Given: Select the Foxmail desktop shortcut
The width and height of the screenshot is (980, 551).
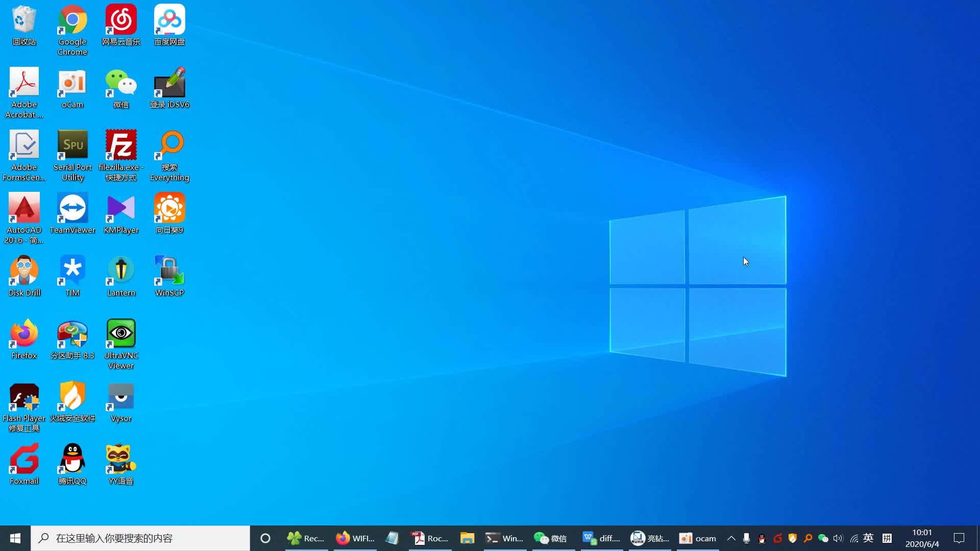Looking at the screenshot, I should pos(24,464).
